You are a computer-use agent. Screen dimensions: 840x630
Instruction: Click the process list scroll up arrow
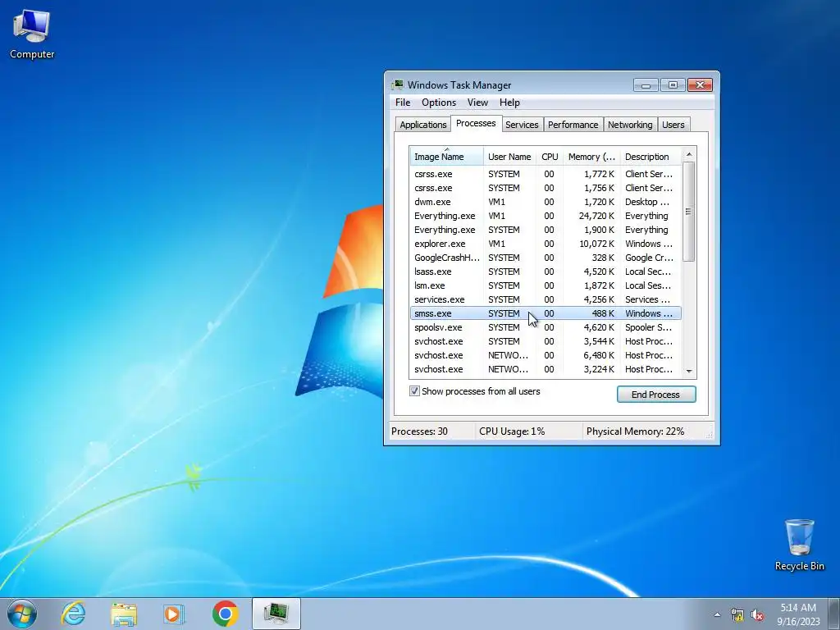tap(689, 154)
